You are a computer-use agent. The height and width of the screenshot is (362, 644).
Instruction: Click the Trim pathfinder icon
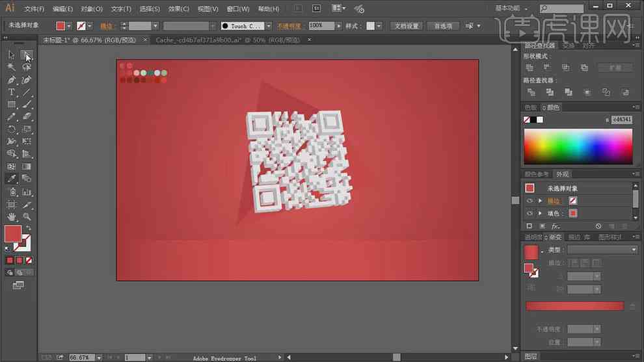click(550, 92)
